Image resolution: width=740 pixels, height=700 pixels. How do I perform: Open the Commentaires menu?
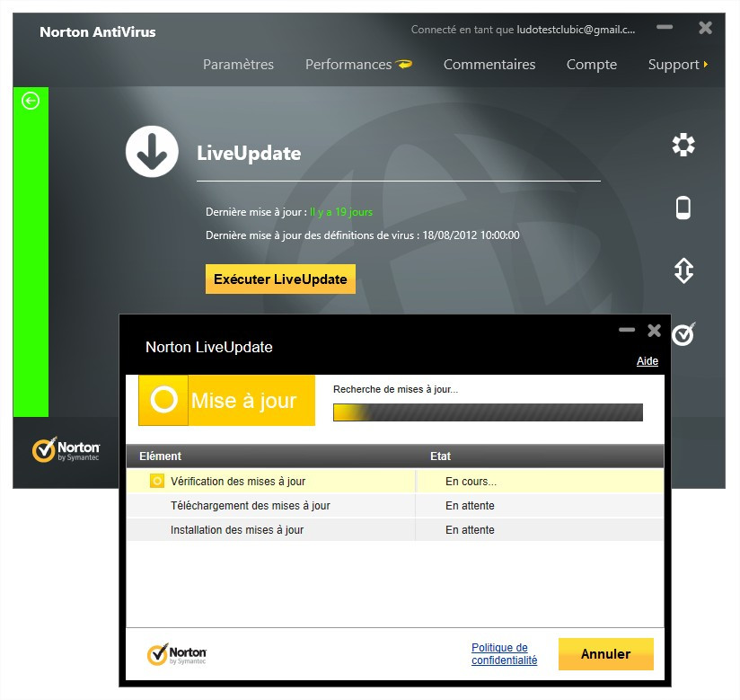[489, 65]
